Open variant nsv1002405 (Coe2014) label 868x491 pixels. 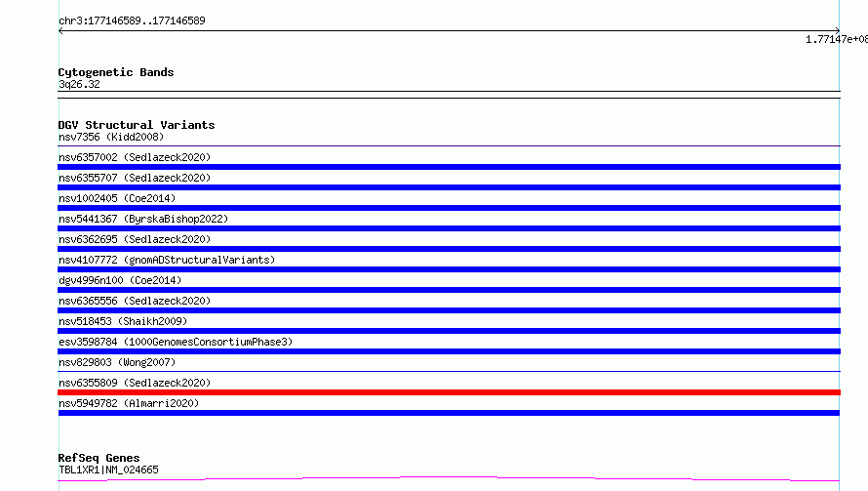tap(117, 198)
